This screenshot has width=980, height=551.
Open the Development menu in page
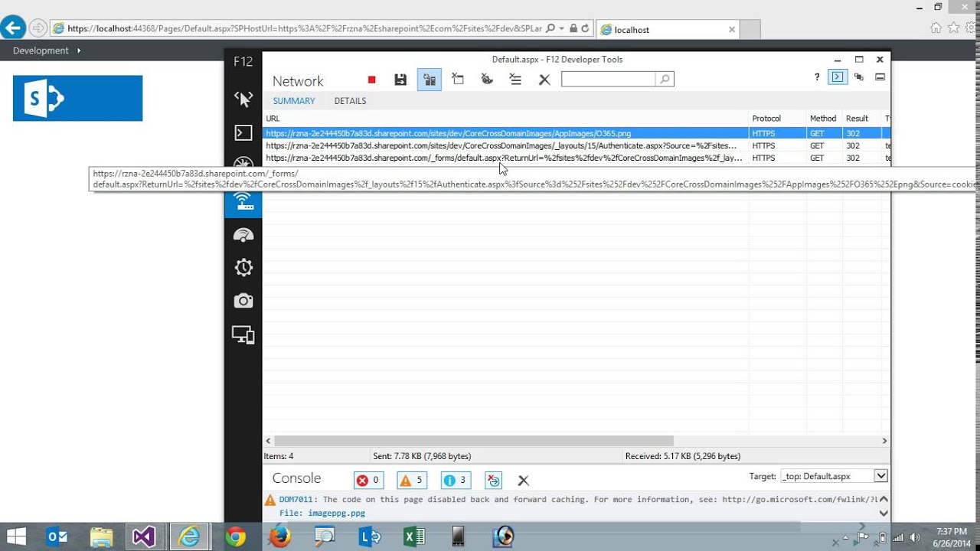pos(41,51)
